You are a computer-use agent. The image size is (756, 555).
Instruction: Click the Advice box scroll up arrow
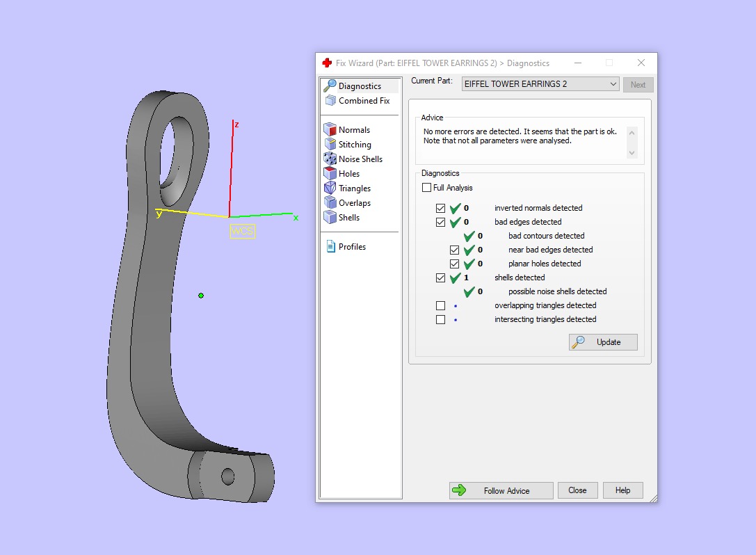632,133
